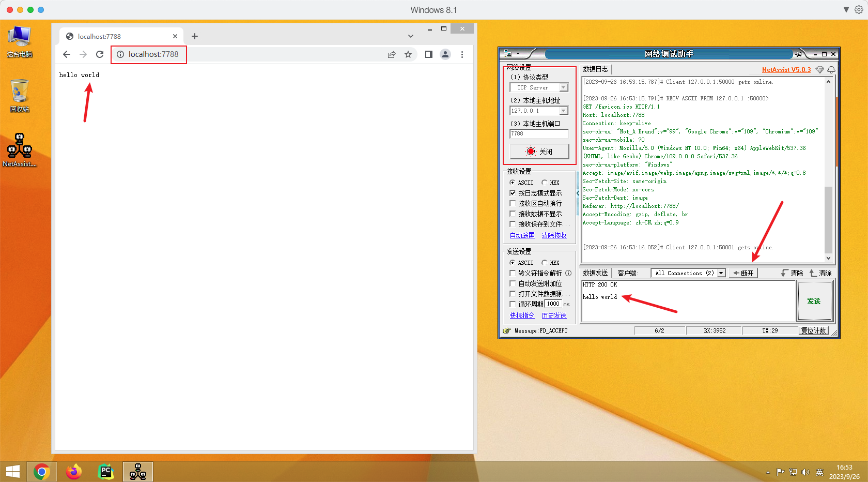Select the localhost:7788 browser tab
Screen dimensions: 868x482
(x=121, y=36)
